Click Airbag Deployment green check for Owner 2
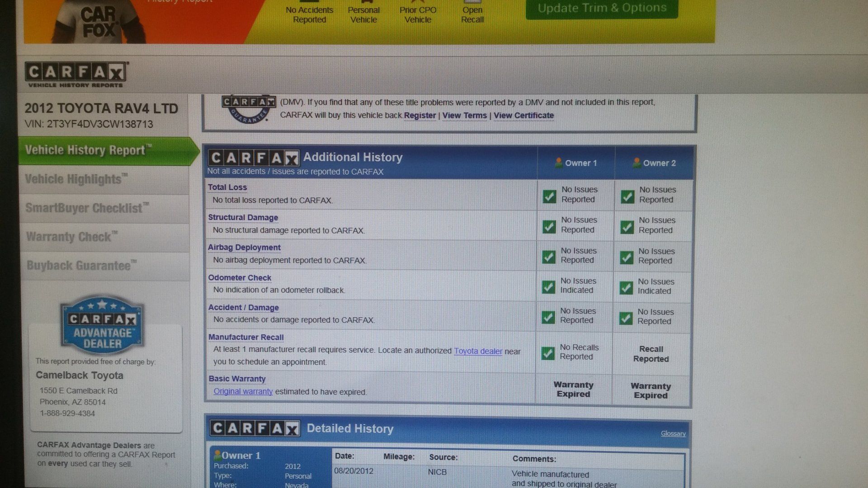 tap(627, 257)
